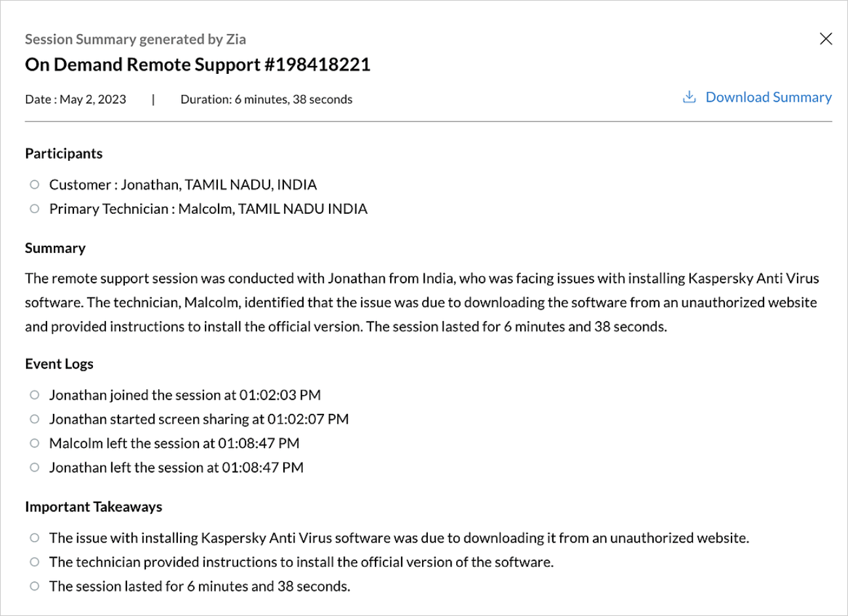
Task: Select the Date May 2, 2023 text
Action: point(76,99)
